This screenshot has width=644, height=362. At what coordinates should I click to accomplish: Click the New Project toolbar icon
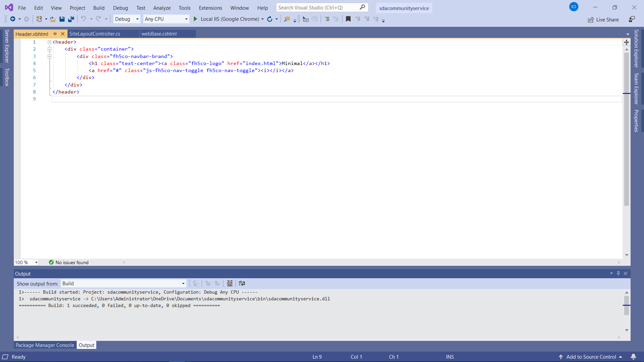(x=39, y=19)
